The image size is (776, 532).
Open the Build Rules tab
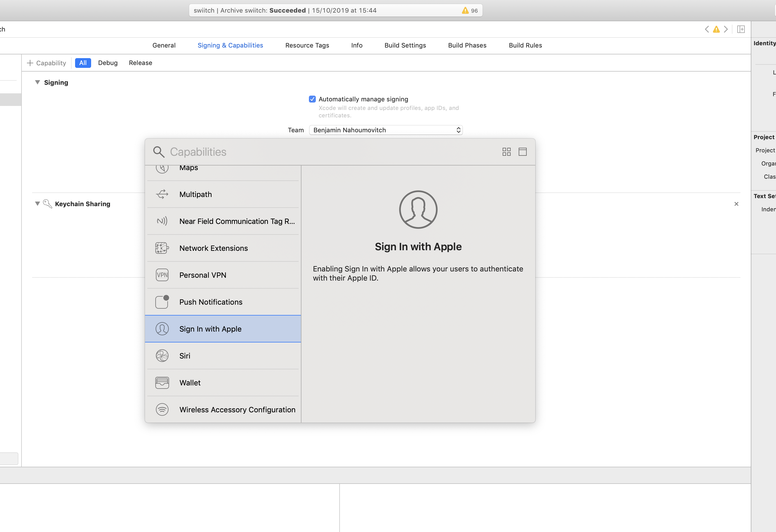pyautogui.click(x=525, y=45)
